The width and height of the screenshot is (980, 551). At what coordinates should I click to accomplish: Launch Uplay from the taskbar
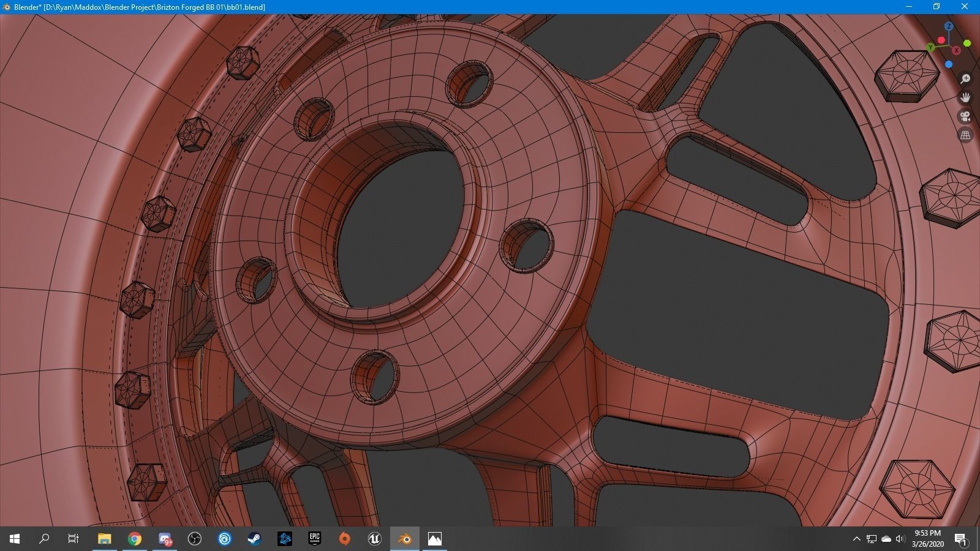click(x=225, y=539)
